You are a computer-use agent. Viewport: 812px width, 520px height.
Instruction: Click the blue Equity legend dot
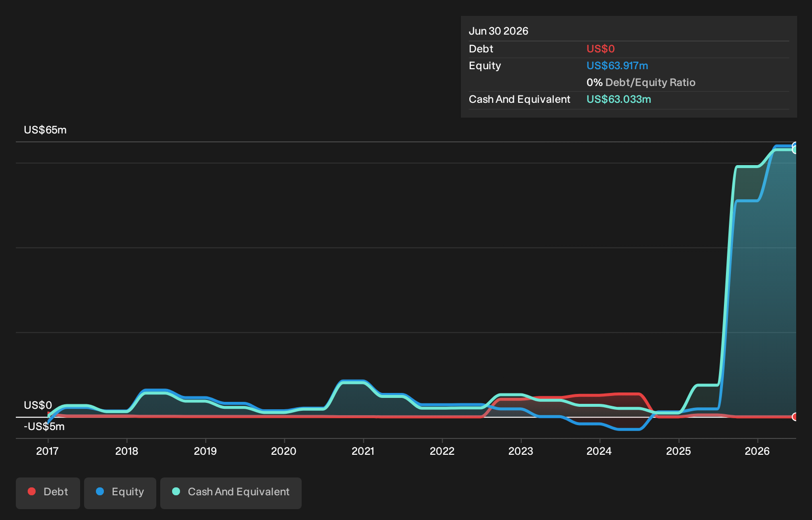(x=100, y=491)
